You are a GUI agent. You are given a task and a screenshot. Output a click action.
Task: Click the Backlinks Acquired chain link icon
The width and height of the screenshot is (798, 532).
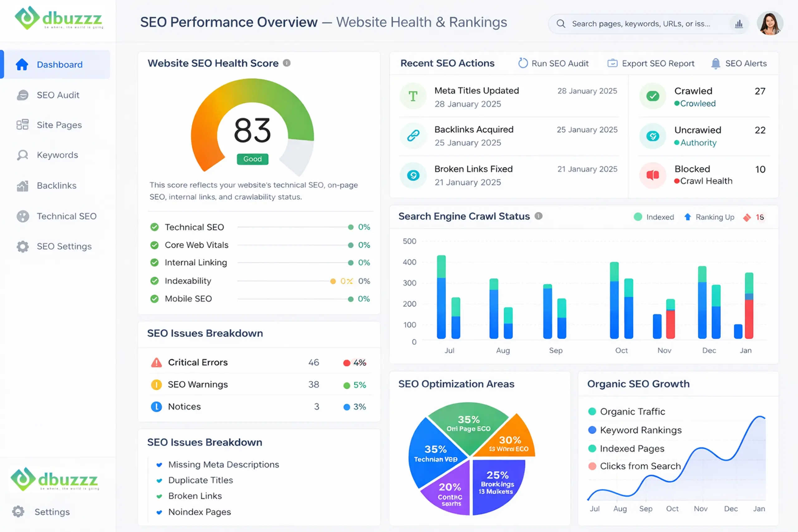click(x=413, y=136)
